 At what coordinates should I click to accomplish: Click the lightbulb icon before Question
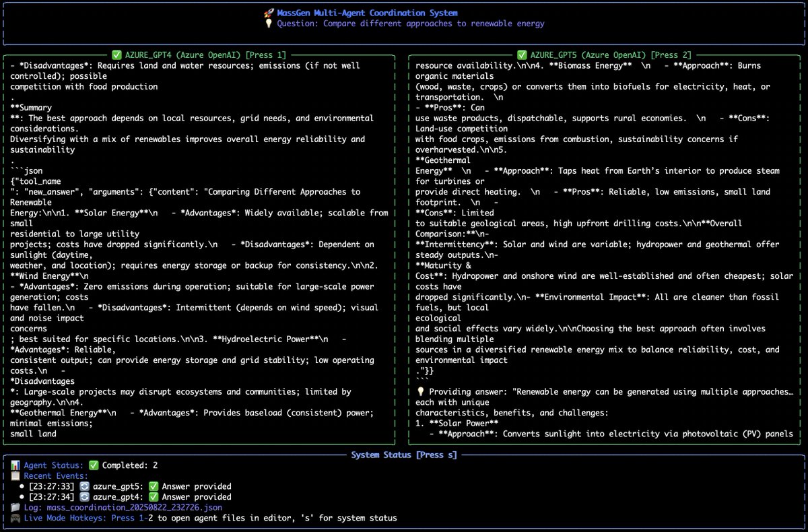coord(269,24)
